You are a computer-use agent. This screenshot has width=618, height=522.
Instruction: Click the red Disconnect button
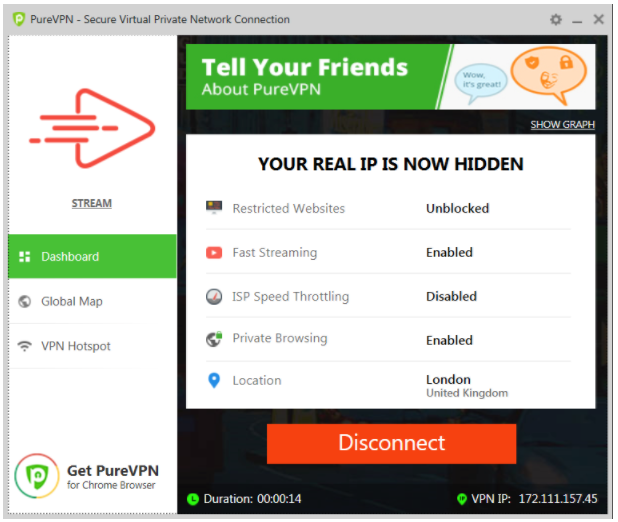click(x=391, y=444)
